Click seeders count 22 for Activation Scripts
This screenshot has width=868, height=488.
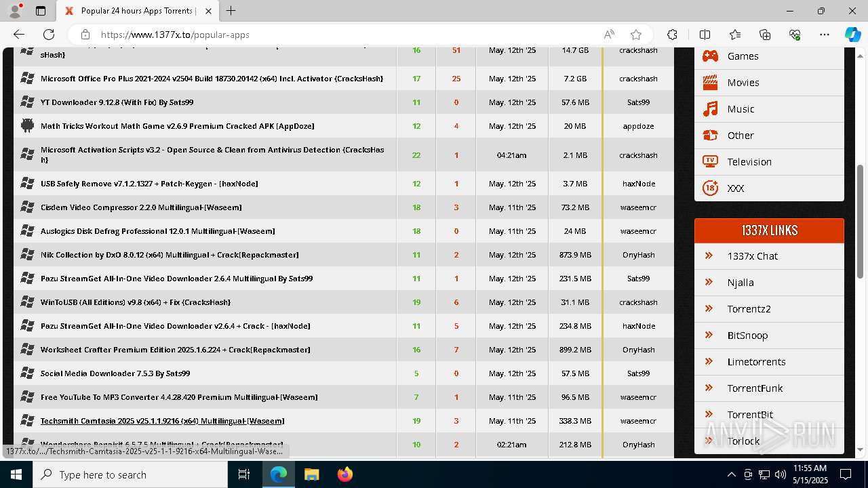(x=416, y=155)
